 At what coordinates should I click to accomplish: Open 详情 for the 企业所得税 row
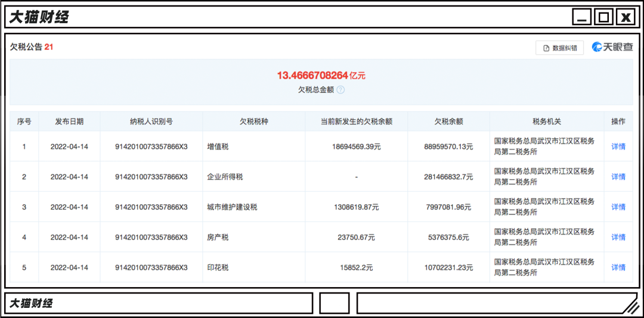pyautogui.click(x=618, y=177)
